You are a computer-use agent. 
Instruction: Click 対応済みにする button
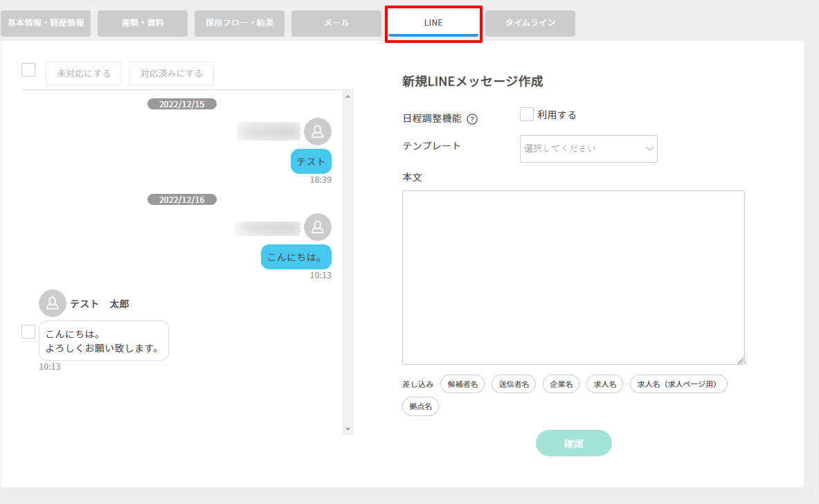tap(171, 73)
